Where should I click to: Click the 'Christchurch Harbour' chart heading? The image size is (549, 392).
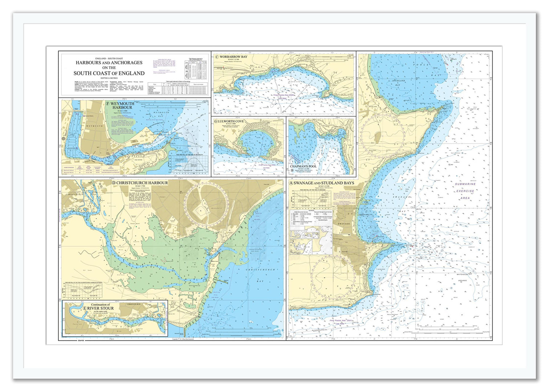point(142,183)
